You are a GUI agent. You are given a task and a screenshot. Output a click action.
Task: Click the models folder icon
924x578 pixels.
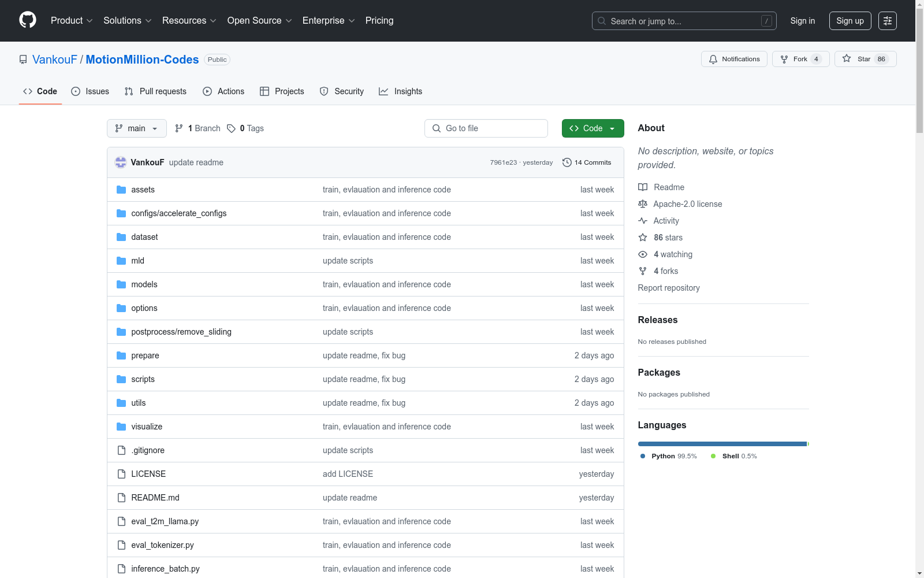pos(121,284)
